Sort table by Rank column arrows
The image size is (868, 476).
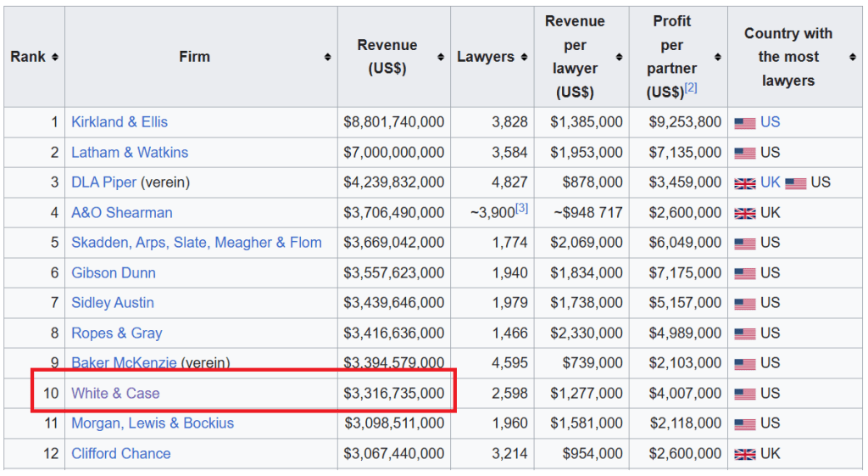(x=55, y=57)
